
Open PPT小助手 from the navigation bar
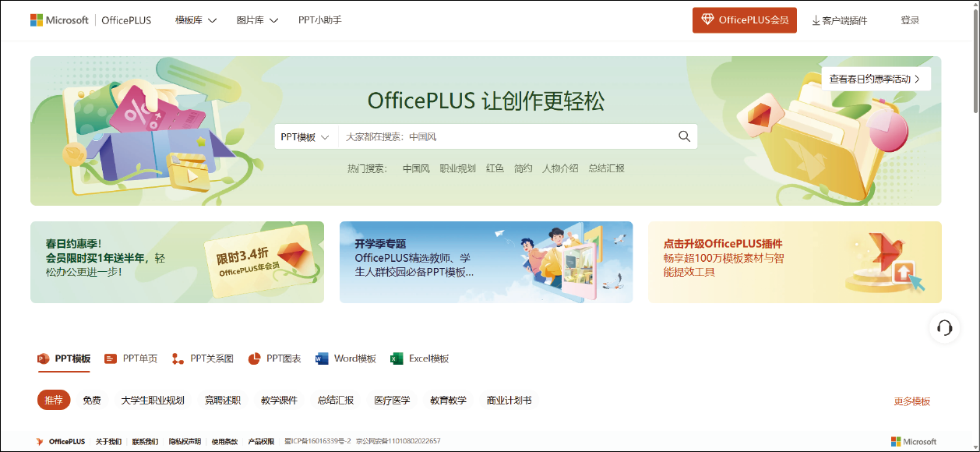[x=319, y=20]
